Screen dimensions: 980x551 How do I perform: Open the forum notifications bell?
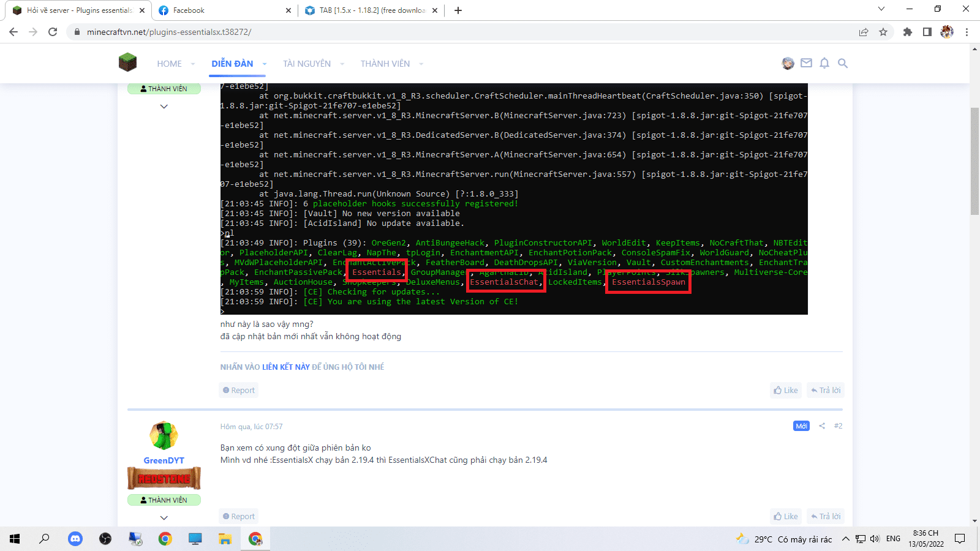[x=824, y=63]
